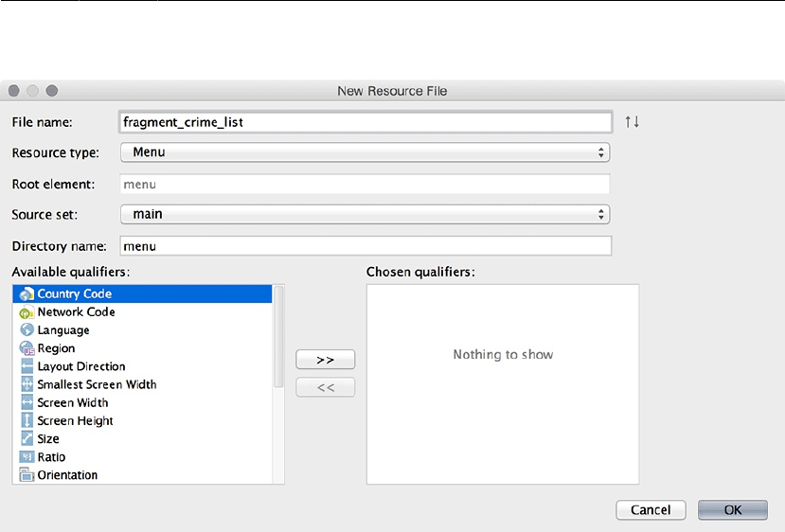
Task: Click the Directory name field
Action: point(366,246)
